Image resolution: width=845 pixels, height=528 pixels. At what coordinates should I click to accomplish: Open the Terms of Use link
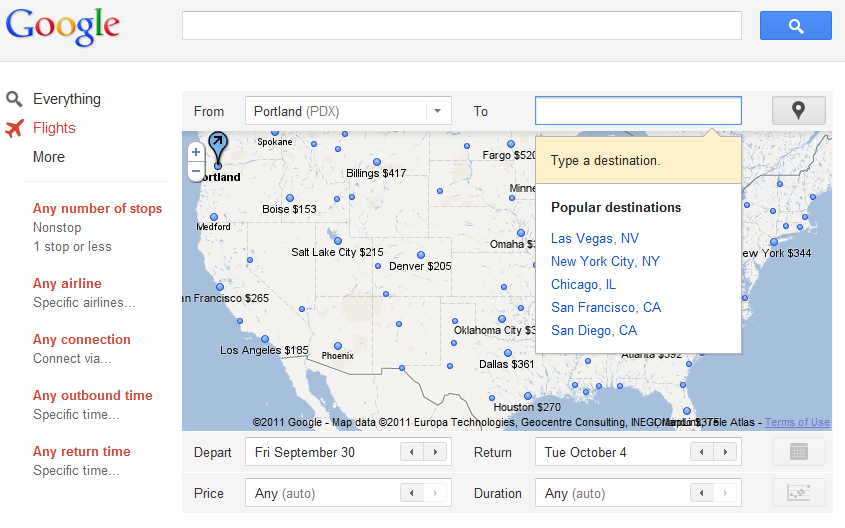(797, 422)
